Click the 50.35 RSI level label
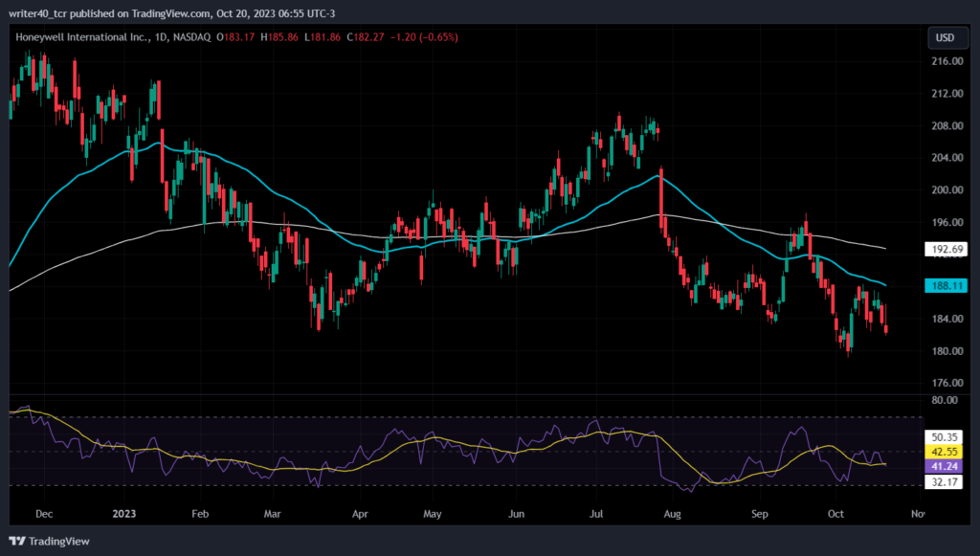980x556 pixels. coord(943,437)
